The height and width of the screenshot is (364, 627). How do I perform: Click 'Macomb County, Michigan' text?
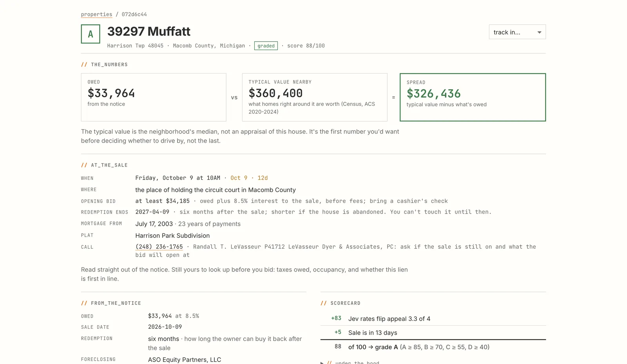(x=209, y=46)
